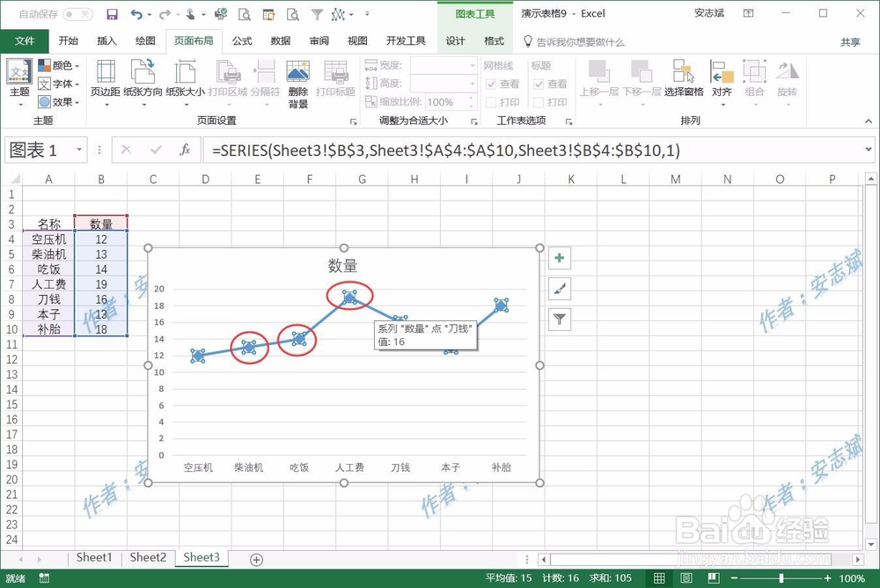
Task: Click the macro recording icon in status bar
Action: (x=44, y=578)
